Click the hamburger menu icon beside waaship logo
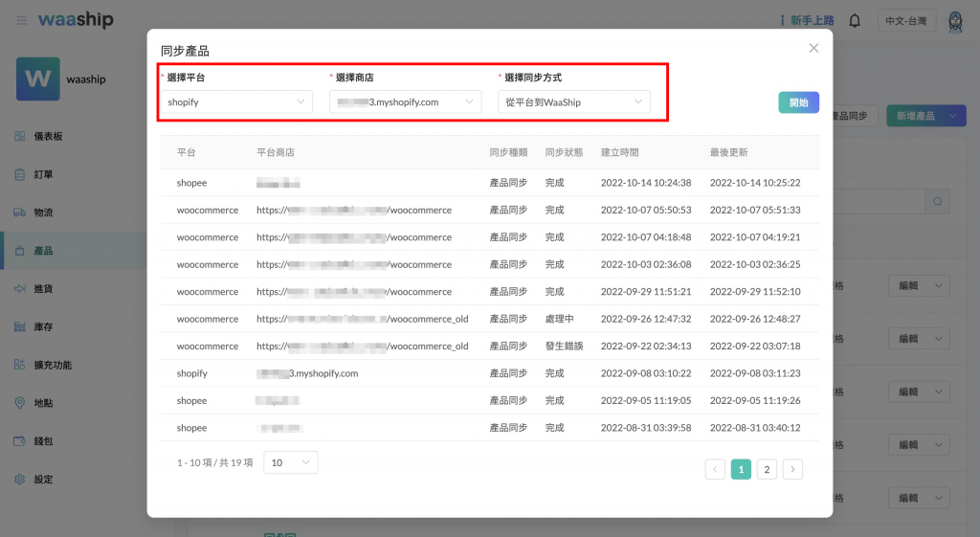 (22, 20)
